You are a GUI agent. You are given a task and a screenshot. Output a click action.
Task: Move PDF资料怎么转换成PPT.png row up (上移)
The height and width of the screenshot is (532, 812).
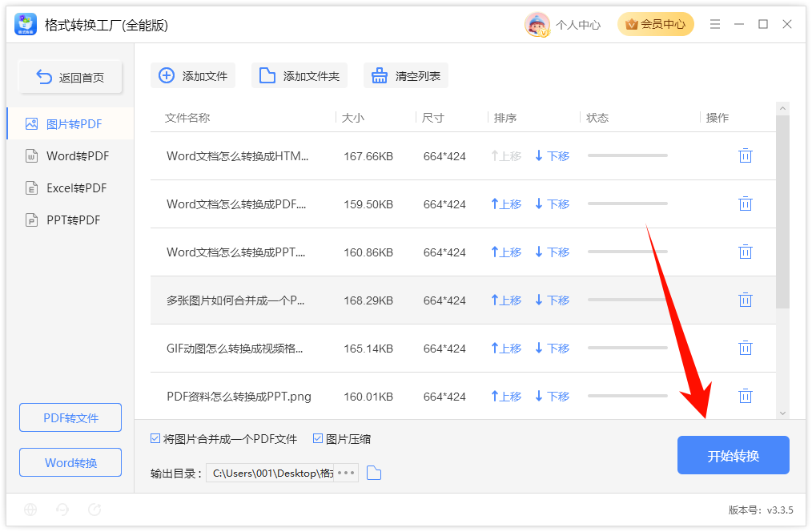(506, 397)
